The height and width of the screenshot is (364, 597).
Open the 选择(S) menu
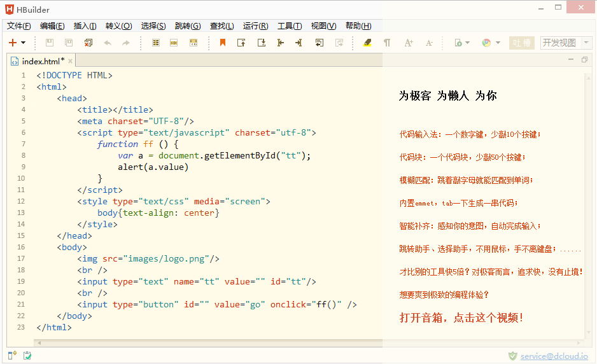point(153,26)
